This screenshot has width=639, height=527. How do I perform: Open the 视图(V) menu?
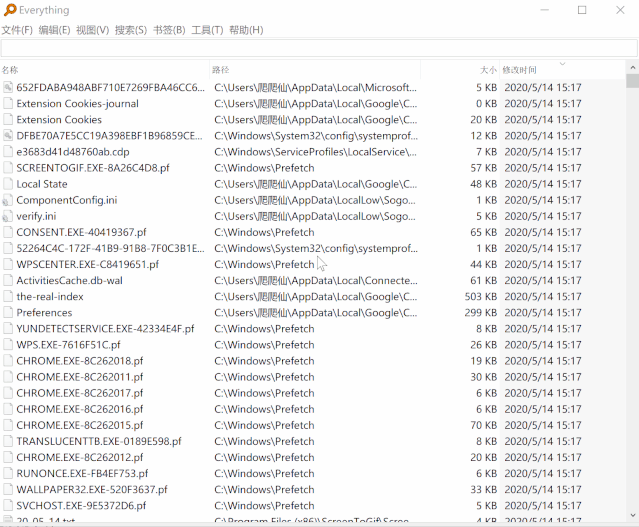tap(93, 30)
